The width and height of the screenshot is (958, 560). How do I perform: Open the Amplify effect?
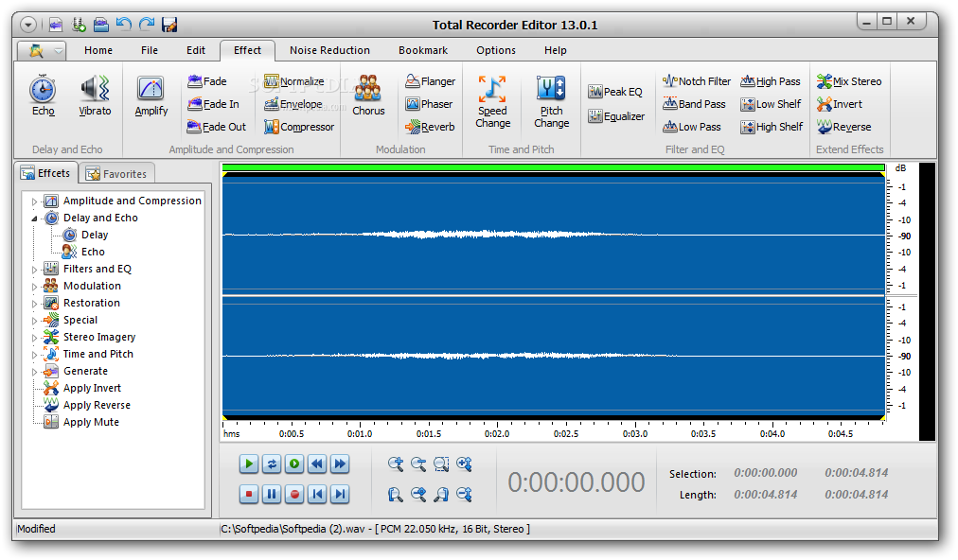click(x=151, y=96)
